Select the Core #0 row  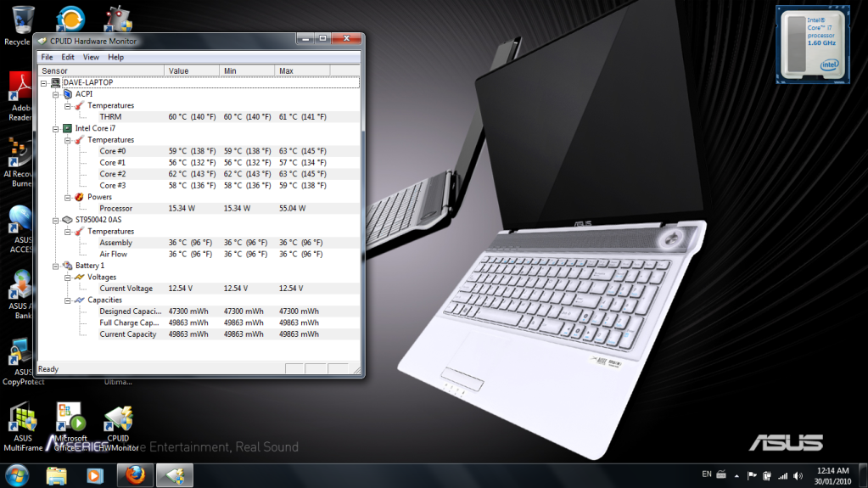228,151
